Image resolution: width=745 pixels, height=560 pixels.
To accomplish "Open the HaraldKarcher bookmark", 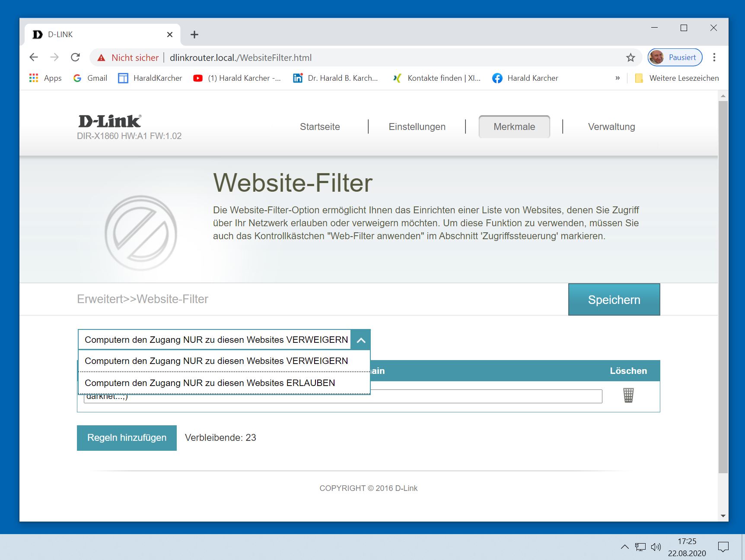I will point(150,78).
